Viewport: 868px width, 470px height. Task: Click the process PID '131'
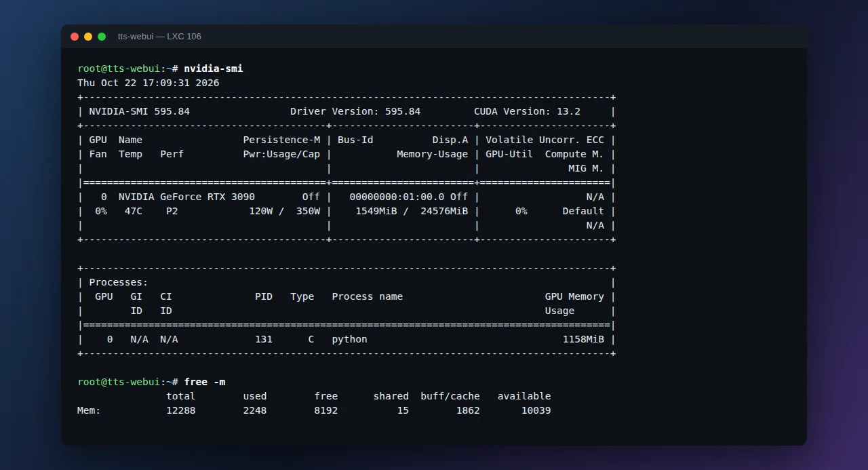[264, 339]
